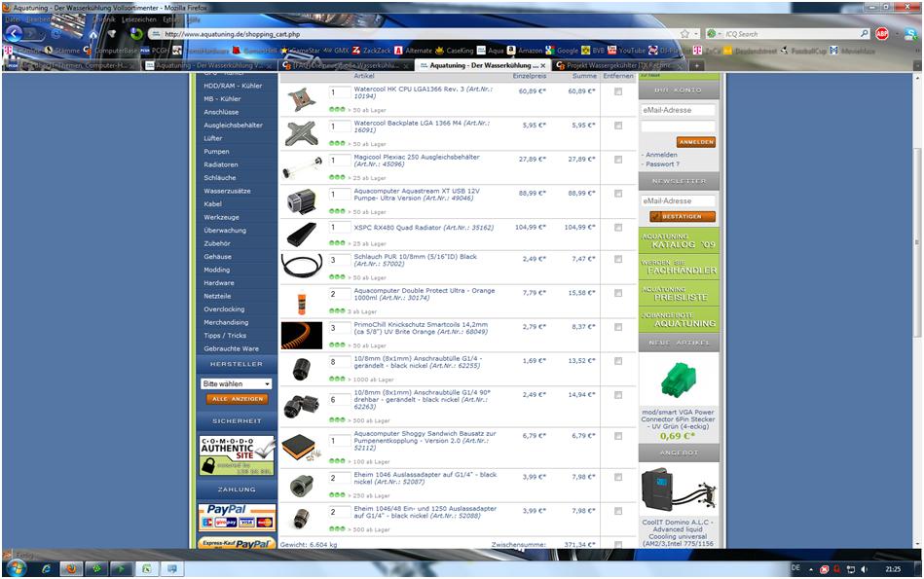Open XSPC RX480 Quad Radiator product link
Screen dimensions: 924x579
click(424, 228)
